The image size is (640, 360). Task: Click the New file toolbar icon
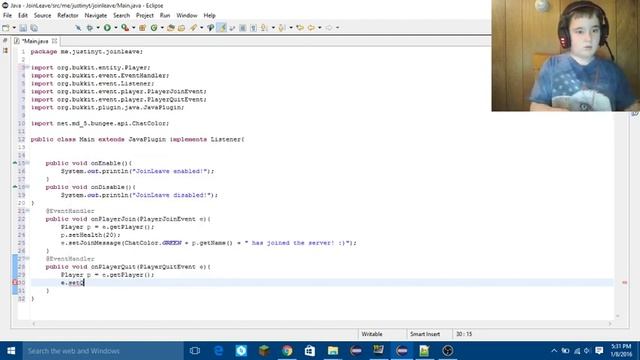[6, 28]
